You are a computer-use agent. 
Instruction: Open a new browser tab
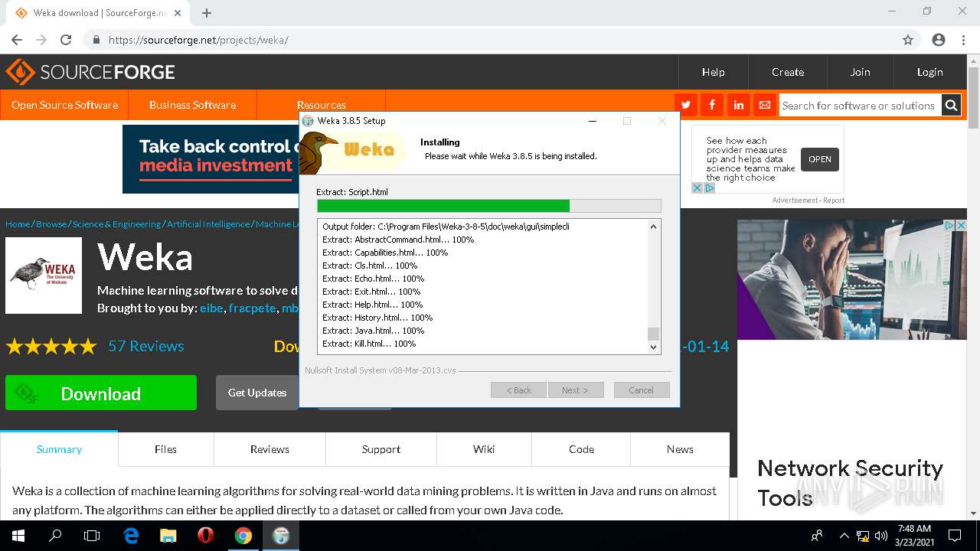207,12
